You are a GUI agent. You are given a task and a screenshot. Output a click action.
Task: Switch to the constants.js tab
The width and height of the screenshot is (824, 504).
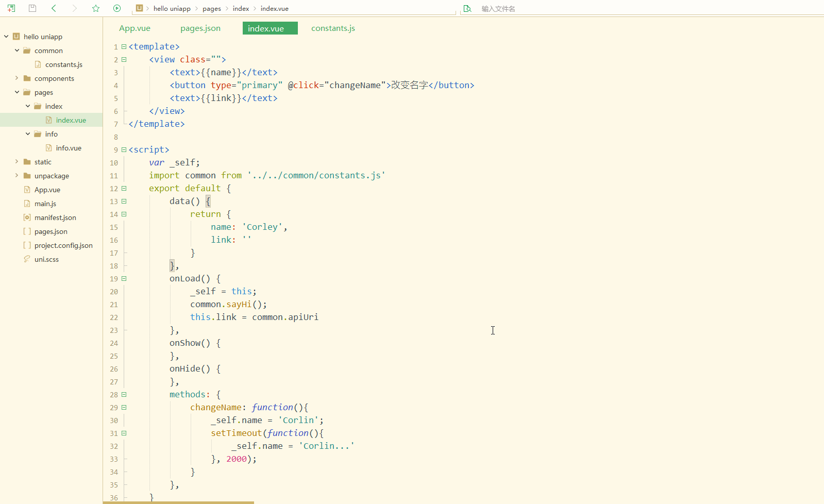(x=333, y=28)
